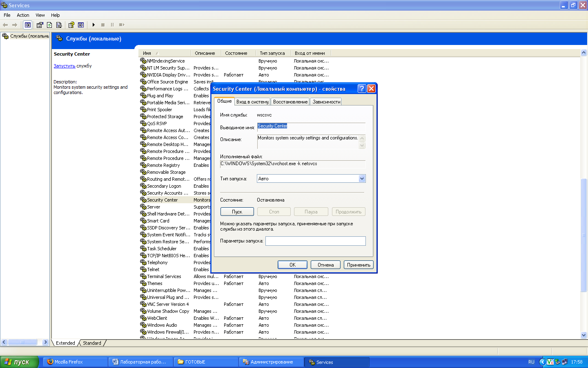Click the Show/Hide Action Pane toolbar icon

(81, 25)
